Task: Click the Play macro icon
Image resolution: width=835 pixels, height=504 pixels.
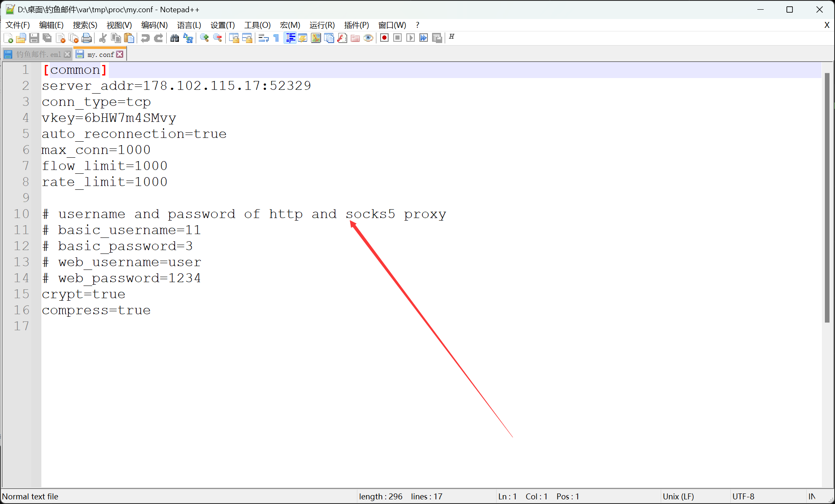Action: (x=411, y=38)
